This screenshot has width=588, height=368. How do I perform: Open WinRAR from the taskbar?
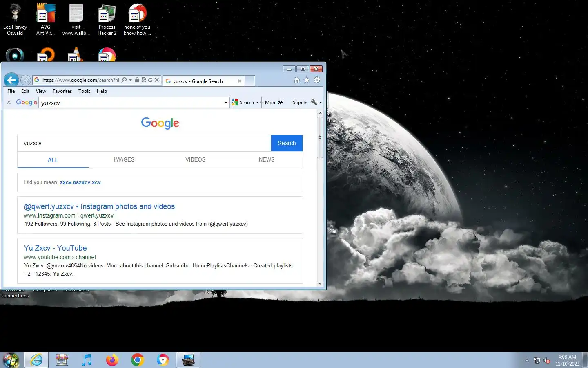tap(62, 360)
